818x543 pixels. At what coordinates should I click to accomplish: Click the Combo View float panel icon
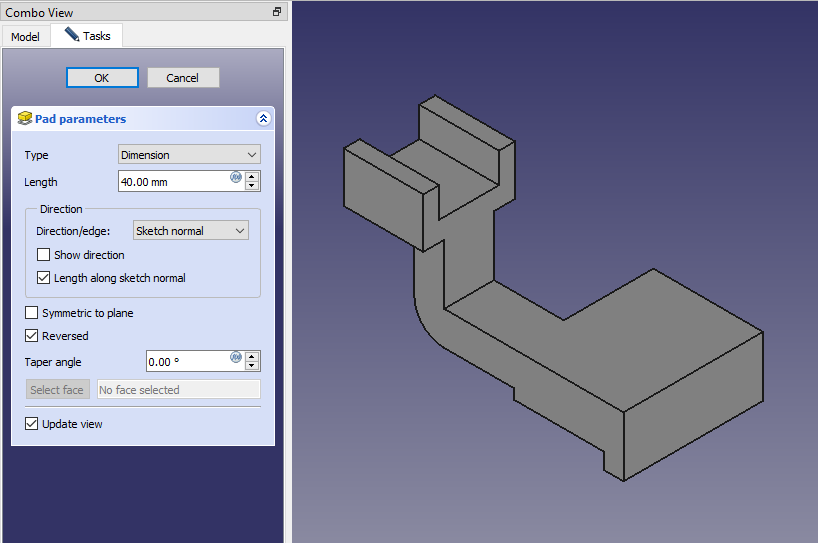point(277,12)
